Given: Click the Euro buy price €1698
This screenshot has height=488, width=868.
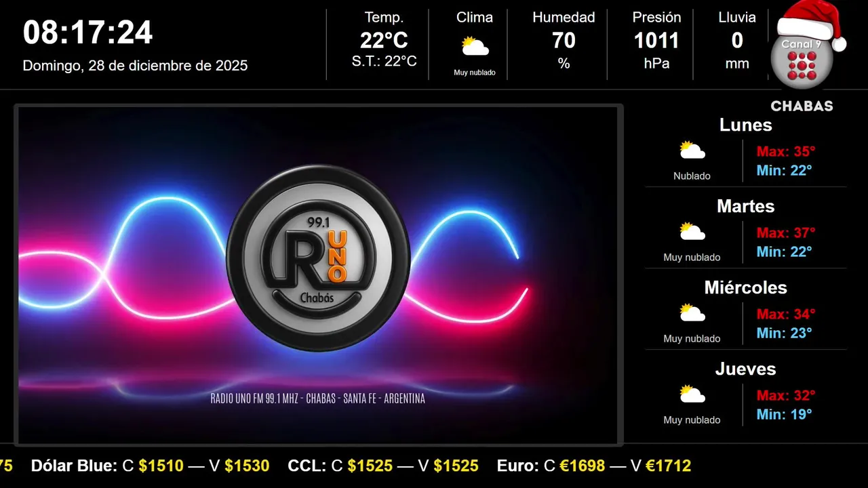Looking at the screenshot, I should (x=583, y=466).
